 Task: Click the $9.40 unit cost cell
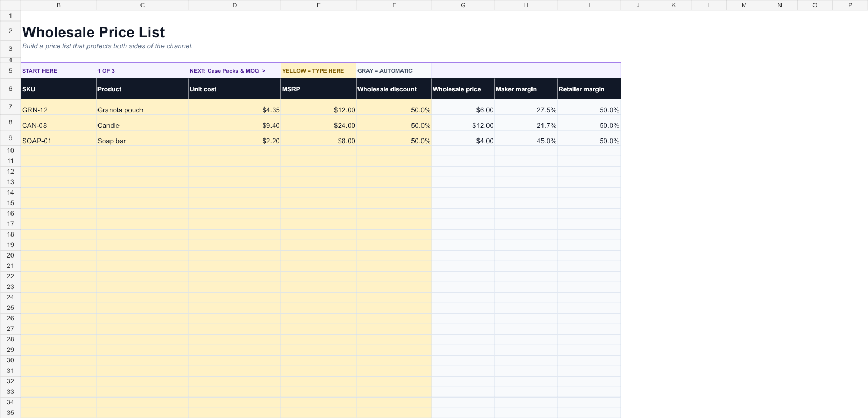click(x=235, y=123)
